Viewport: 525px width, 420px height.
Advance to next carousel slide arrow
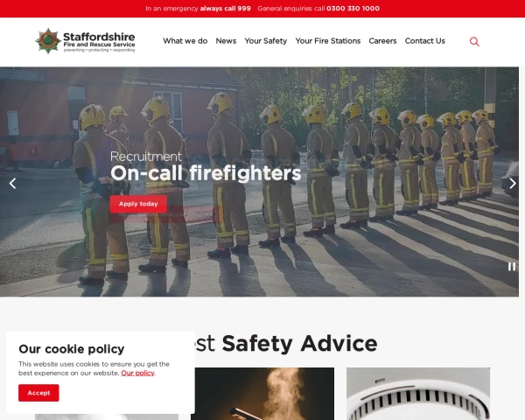pyautogui.click(x=512, y=183)
